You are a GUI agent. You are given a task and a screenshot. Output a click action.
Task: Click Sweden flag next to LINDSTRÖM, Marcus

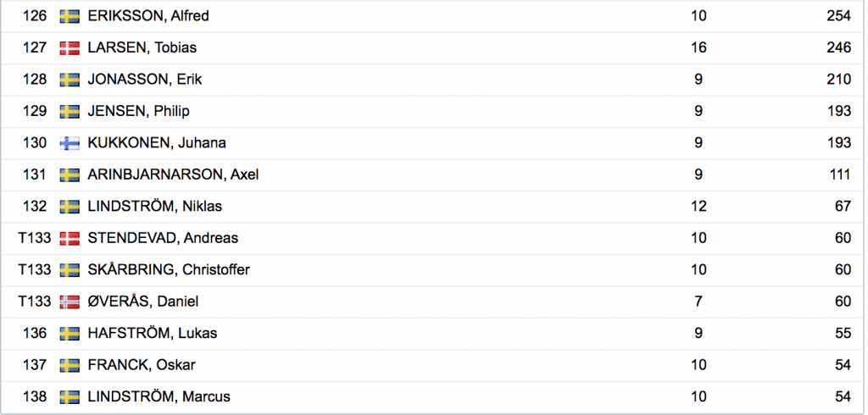(x=70, y=397)
